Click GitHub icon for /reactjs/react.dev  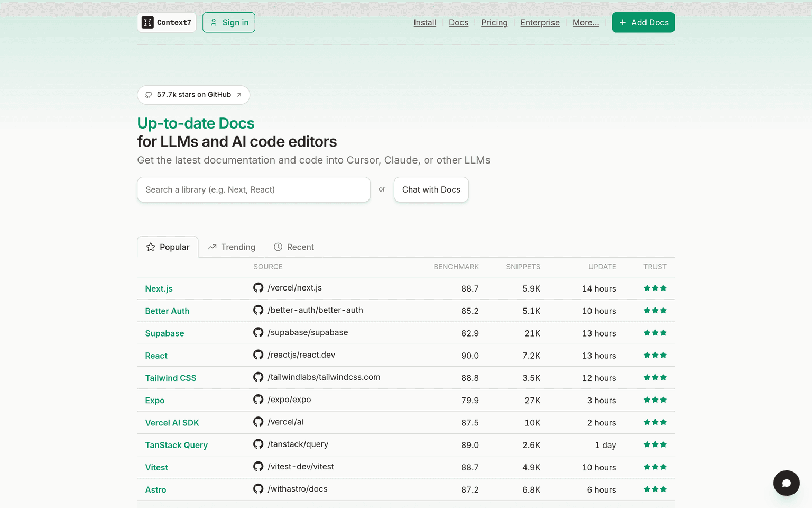[x=258, y=355]
